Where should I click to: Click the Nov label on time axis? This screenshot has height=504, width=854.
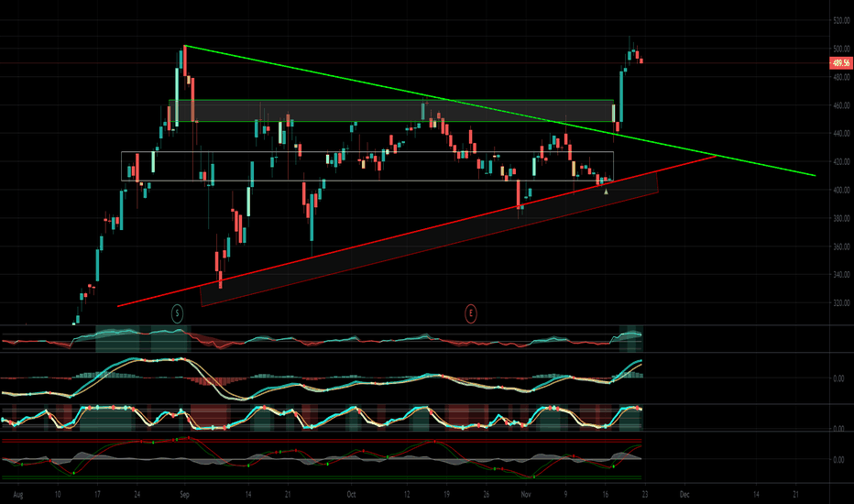click(x=526, y=495)
